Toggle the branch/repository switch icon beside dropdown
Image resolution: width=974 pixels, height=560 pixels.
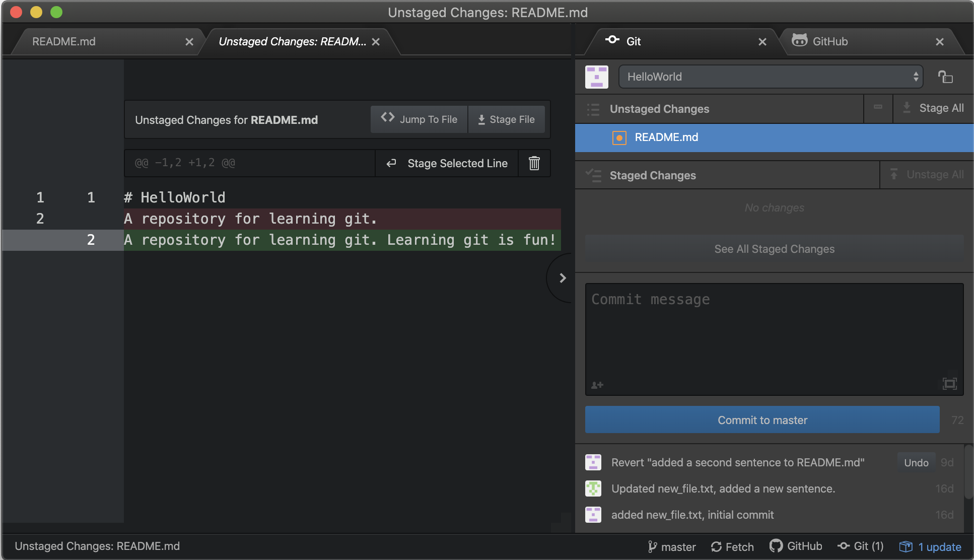click(945, 77)
